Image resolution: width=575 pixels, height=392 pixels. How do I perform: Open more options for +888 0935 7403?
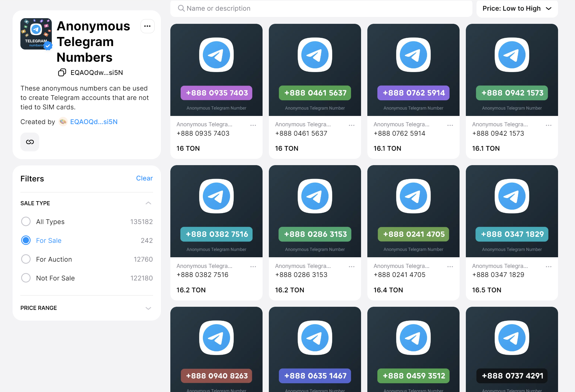(x=253, y=125)
